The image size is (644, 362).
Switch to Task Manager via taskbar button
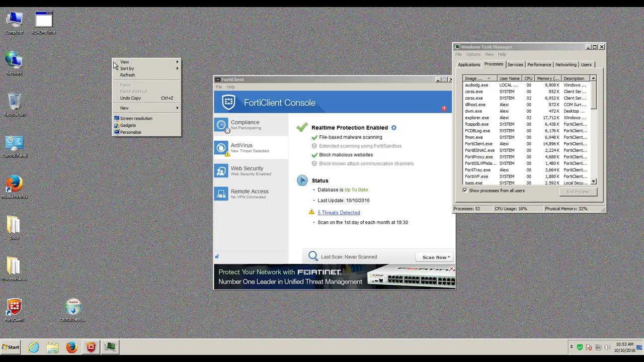[x=110, y=347]
